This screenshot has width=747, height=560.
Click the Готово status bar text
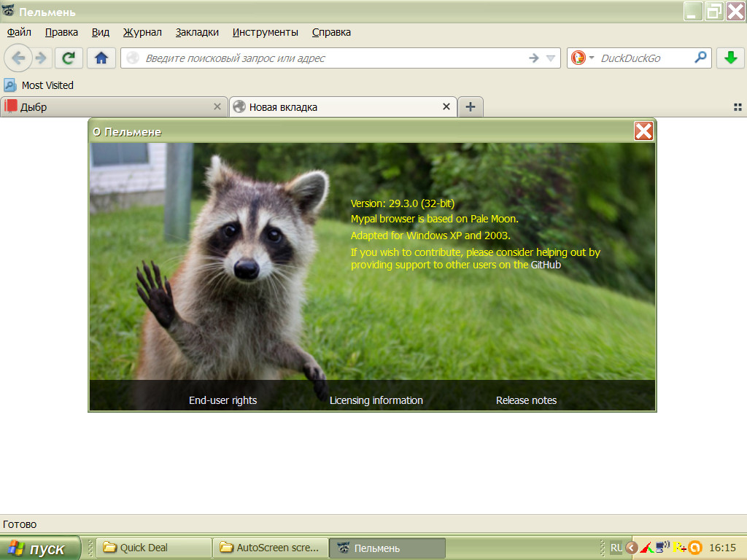(20, 524)
